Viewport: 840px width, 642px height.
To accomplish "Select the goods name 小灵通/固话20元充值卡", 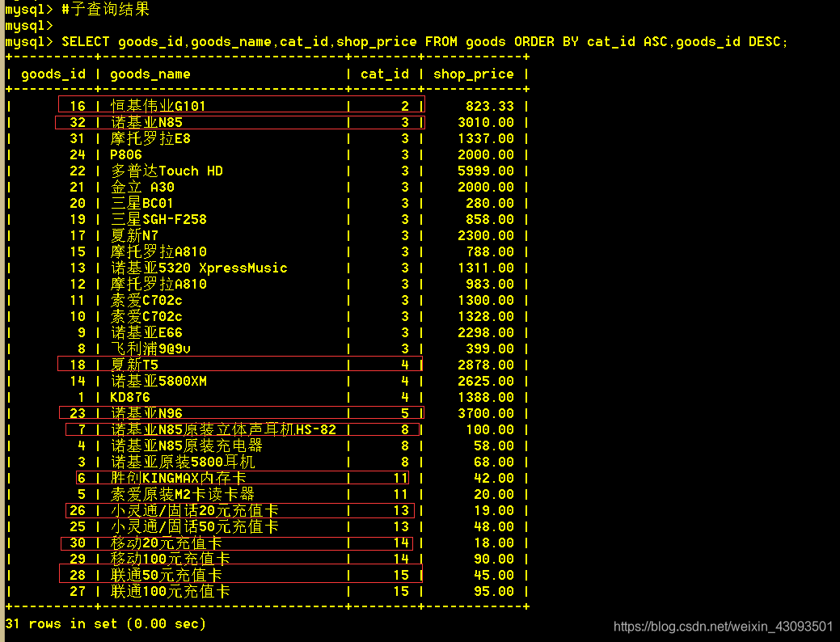I will click(x=195, y=510).
